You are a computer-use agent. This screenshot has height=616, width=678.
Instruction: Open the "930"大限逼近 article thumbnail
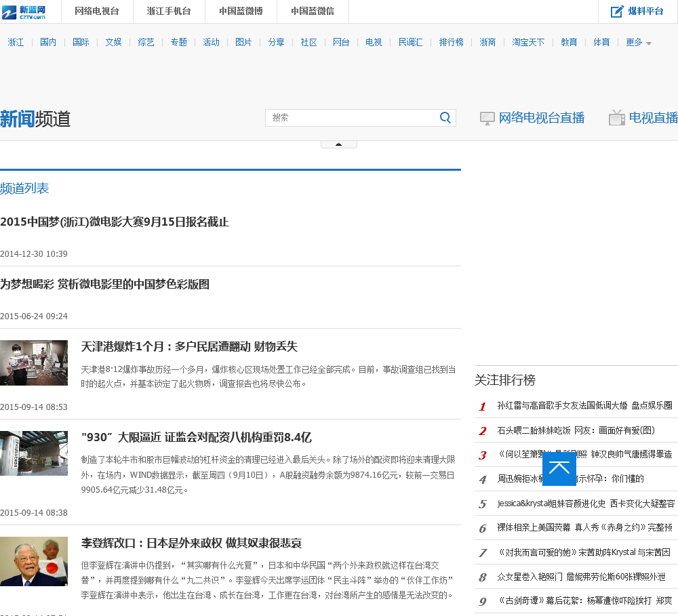pyautogui.click(x=34, y=453)
